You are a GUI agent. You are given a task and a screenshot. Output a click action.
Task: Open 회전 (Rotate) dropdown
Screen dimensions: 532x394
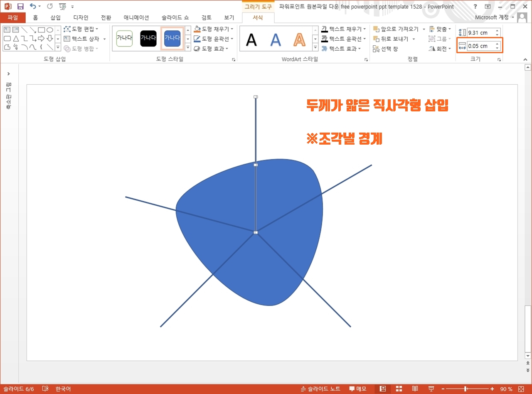[440, 49]
